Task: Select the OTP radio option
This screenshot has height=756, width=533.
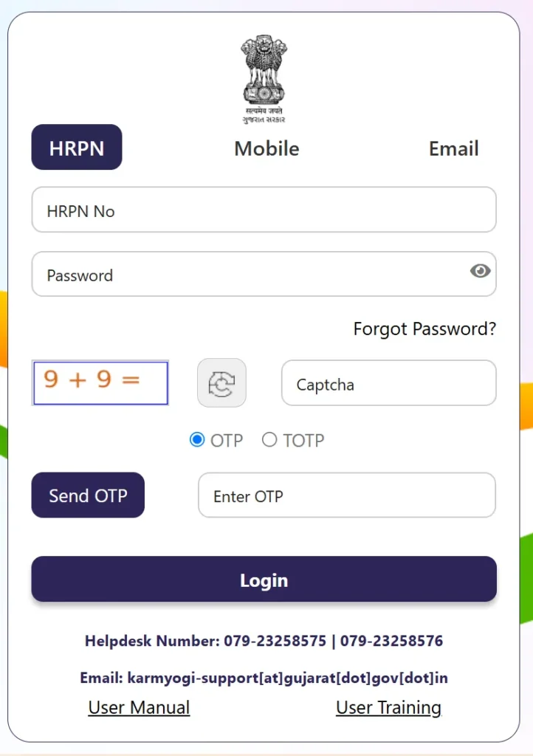Action: 196,440
